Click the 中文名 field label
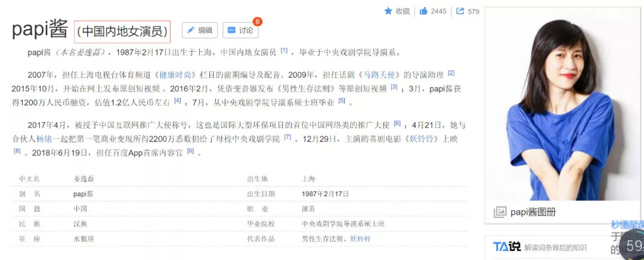Viewport: 644px width, 260px height. (29, 179)
